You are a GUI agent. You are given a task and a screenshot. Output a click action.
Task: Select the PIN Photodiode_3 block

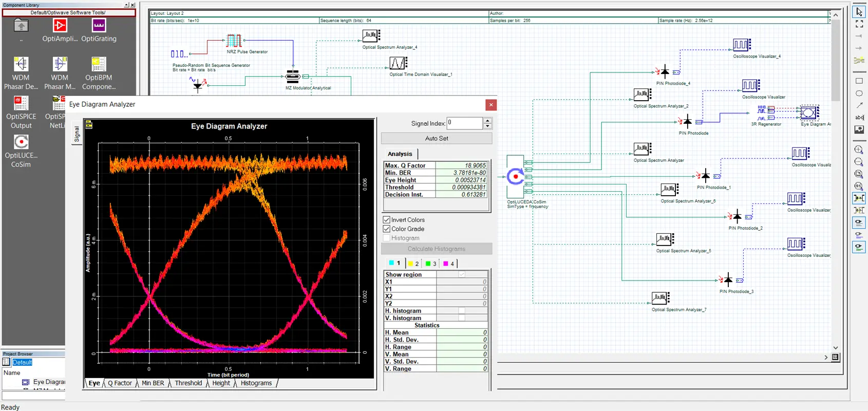(x=728, y=280)
